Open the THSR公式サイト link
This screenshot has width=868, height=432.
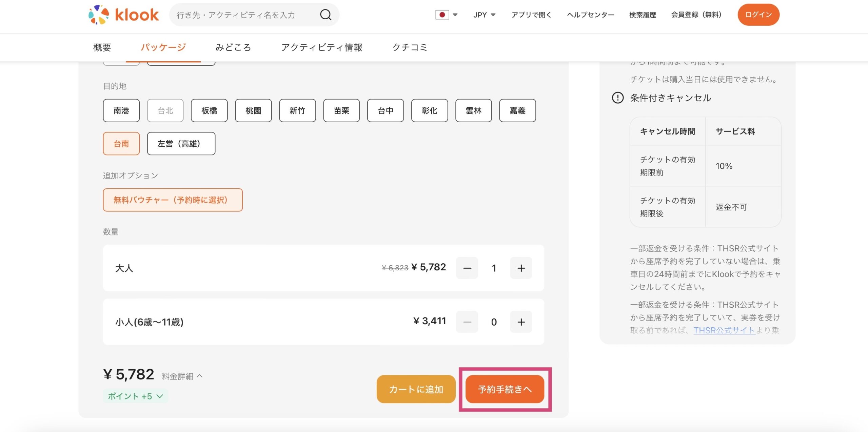click(x=724, y=330)
